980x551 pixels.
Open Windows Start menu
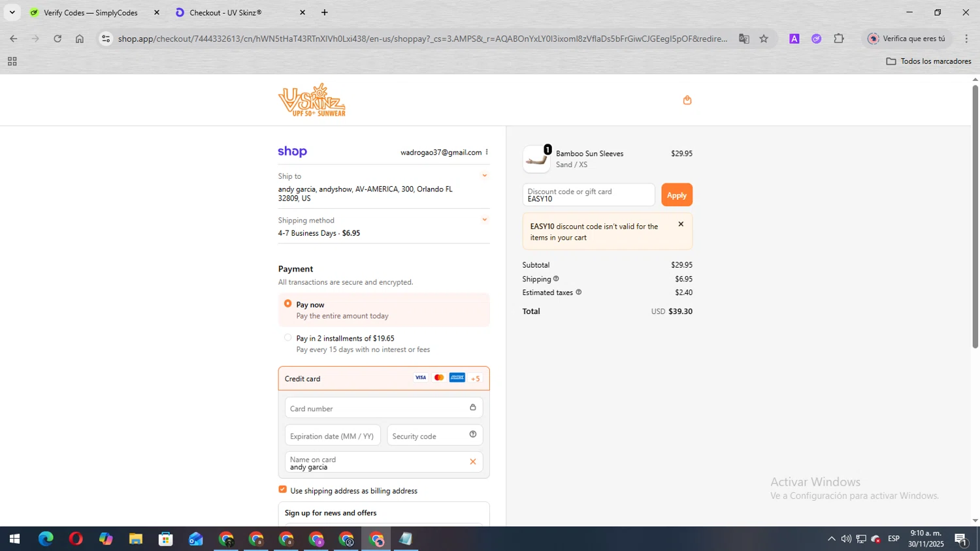tap(14, 539)
